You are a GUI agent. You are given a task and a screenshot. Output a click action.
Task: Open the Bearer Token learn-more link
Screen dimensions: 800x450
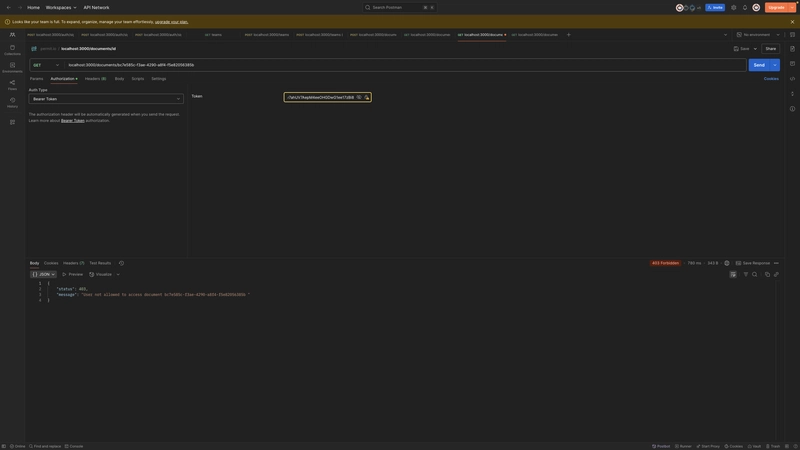pyautogui.click(x=72, y=121)
